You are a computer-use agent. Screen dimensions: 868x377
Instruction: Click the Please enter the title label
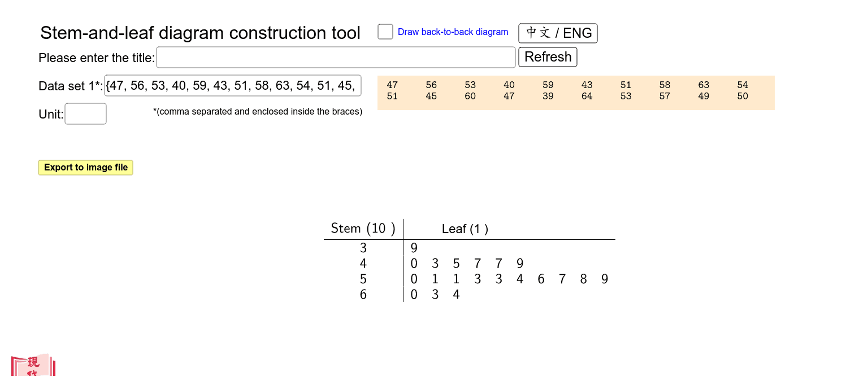coord(97,58)
